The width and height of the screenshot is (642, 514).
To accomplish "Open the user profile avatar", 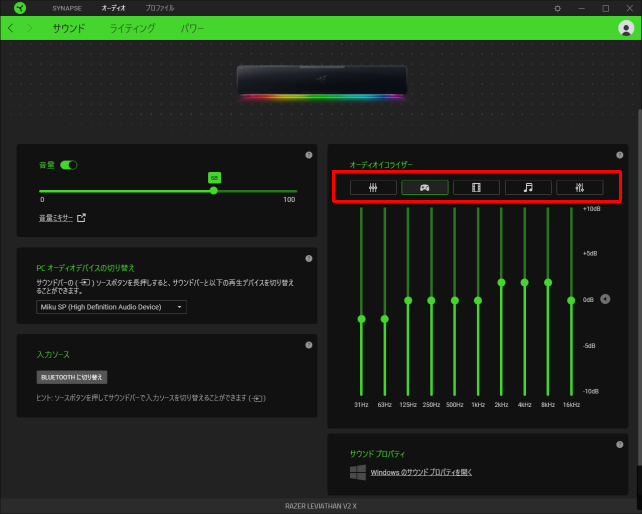I will pos(626,29).
